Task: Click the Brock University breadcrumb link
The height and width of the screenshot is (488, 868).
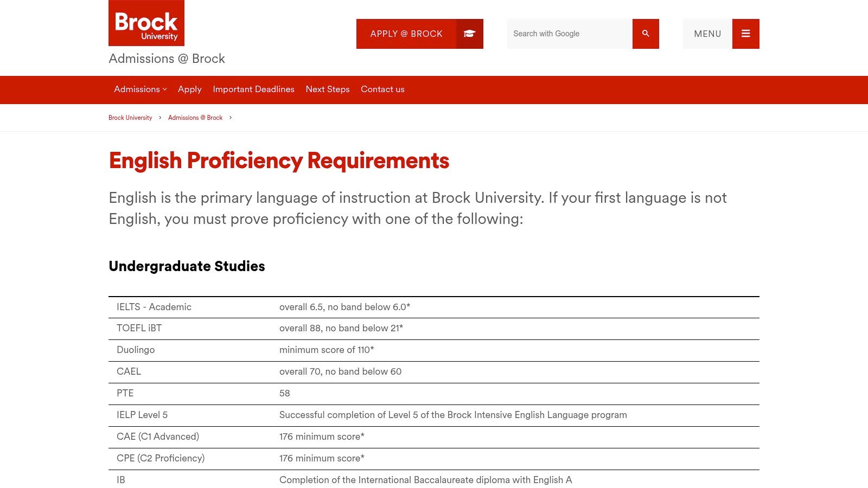Action: click(130, 118)
